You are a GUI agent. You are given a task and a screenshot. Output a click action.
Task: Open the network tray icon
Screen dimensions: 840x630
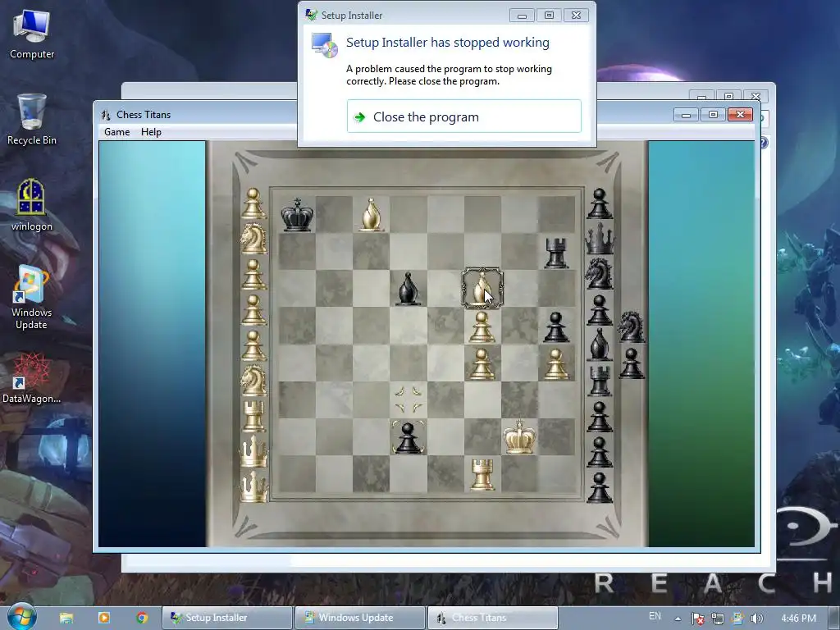pyautogui.click(x=717, y=619)
